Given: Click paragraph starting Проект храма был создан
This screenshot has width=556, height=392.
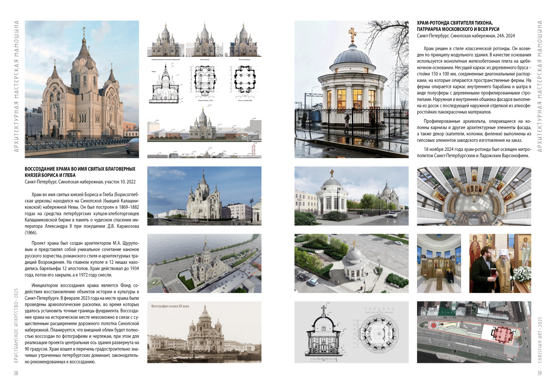Looking at the screenshot, I should click(x=82, y=259).
